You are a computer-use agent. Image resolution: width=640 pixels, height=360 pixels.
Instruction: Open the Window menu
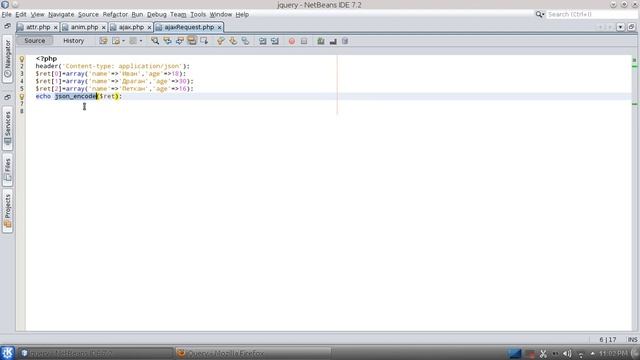221,14
